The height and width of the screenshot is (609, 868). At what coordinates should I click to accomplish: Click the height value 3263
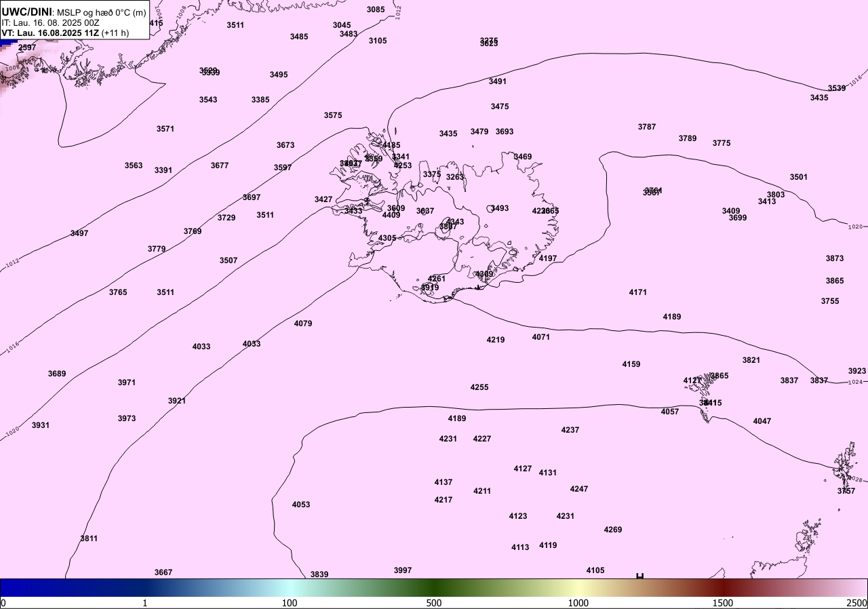pos(455,177)
